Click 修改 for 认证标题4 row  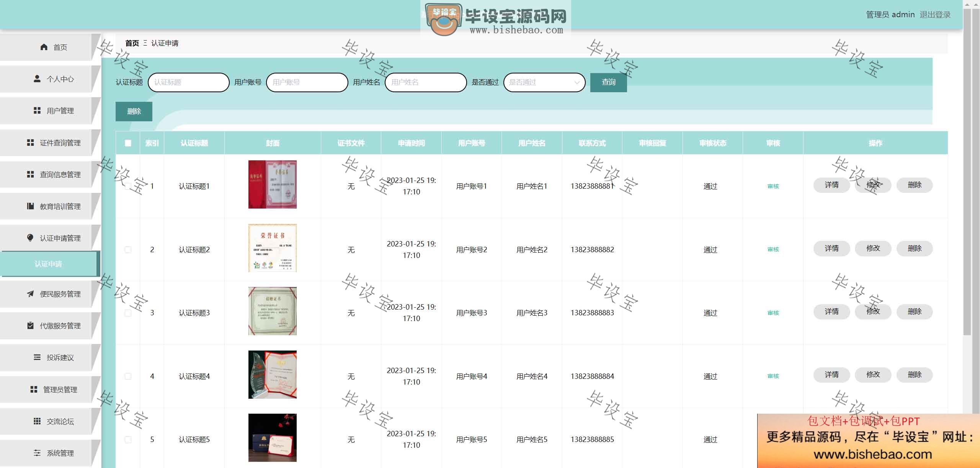pos(873,375)
